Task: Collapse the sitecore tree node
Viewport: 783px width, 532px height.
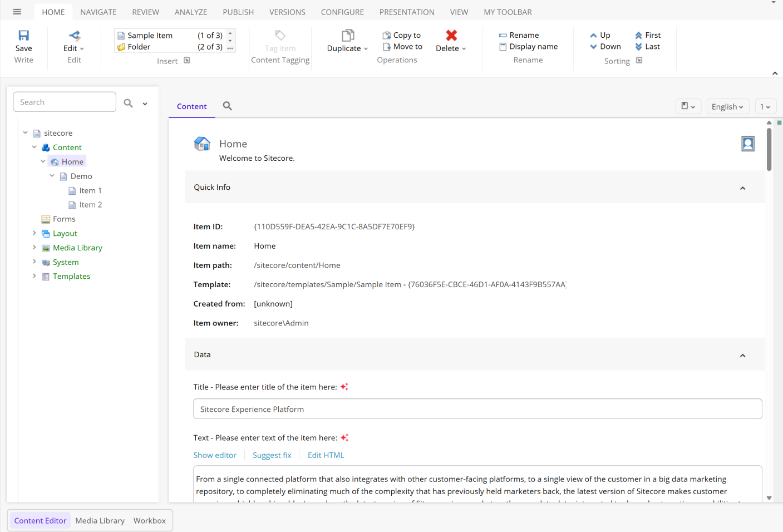Action: click(25, 132)
